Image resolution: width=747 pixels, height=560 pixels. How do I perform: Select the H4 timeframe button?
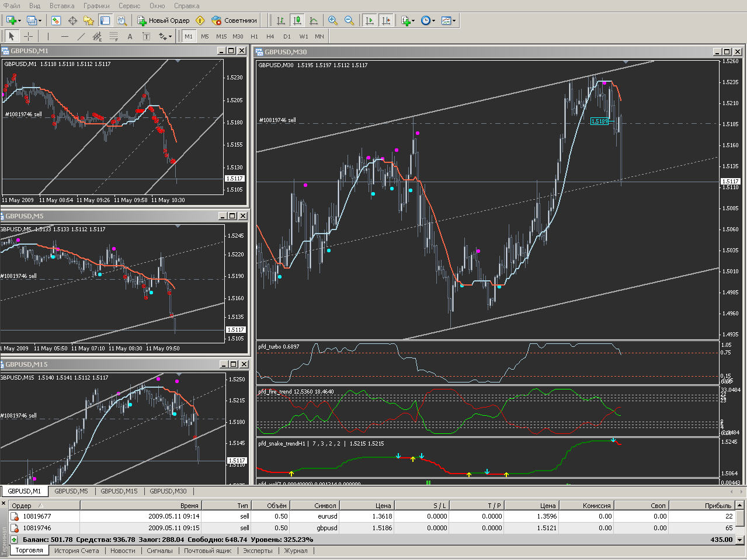pyautogui.click(x=270, y=36)
